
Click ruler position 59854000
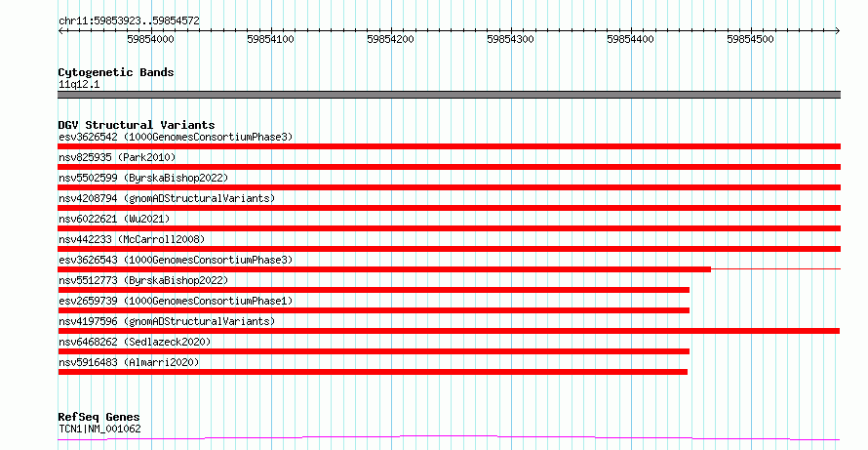click(x=150, y=39)
